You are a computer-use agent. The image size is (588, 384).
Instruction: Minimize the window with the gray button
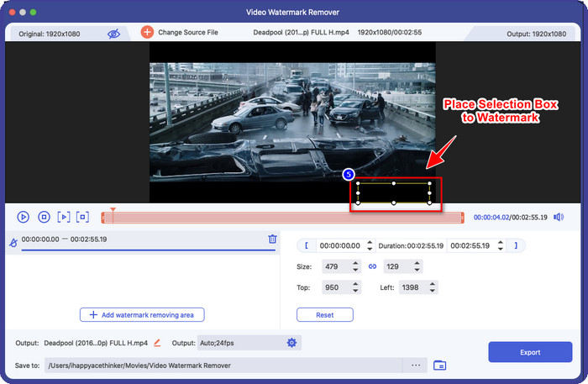coord(23,13)
